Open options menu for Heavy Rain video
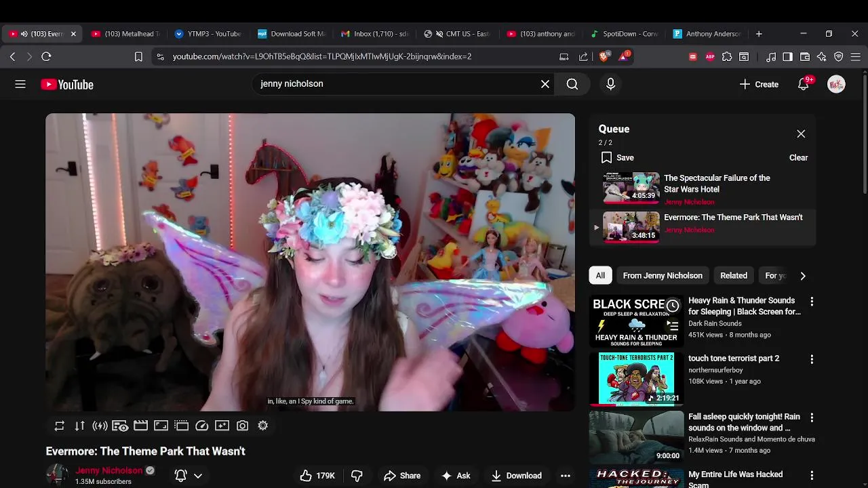The image size is (868, 488). pyautogui.click(x=812, y=302)
